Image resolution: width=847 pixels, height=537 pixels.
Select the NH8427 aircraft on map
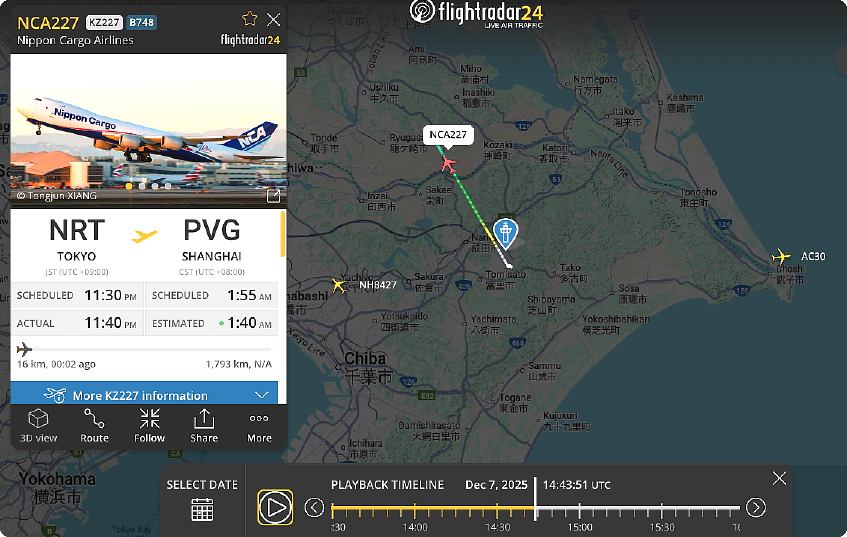coord(339,285)
